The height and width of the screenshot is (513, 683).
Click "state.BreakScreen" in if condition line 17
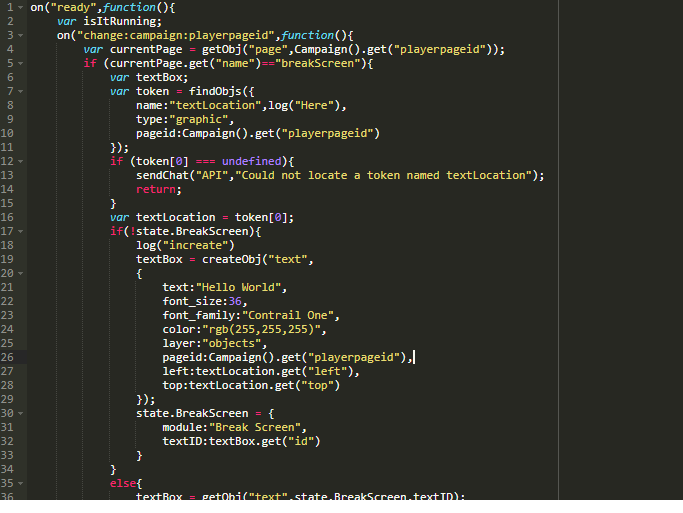click(192, 231)
